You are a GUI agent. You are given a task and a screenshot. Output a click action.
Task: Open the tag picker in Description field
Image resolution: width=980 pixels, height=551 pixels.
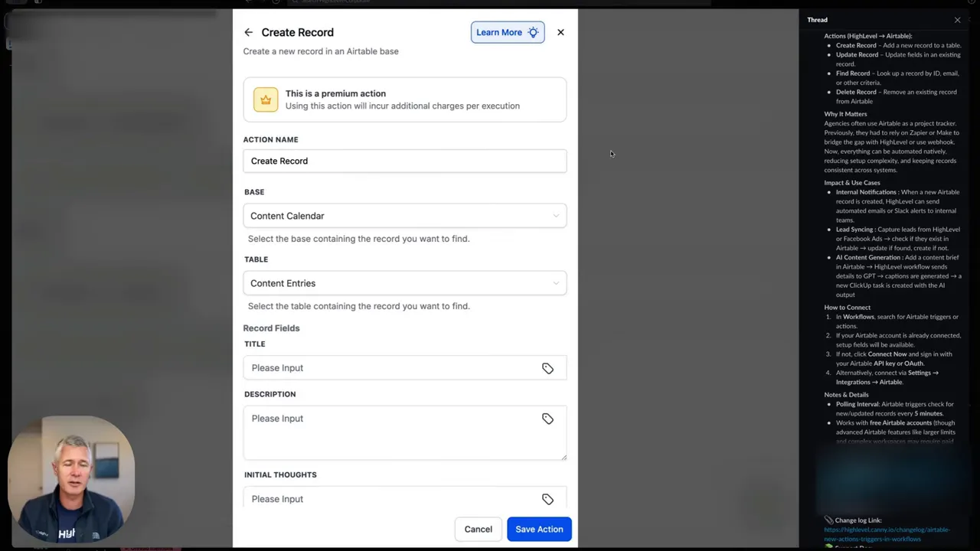547,419
